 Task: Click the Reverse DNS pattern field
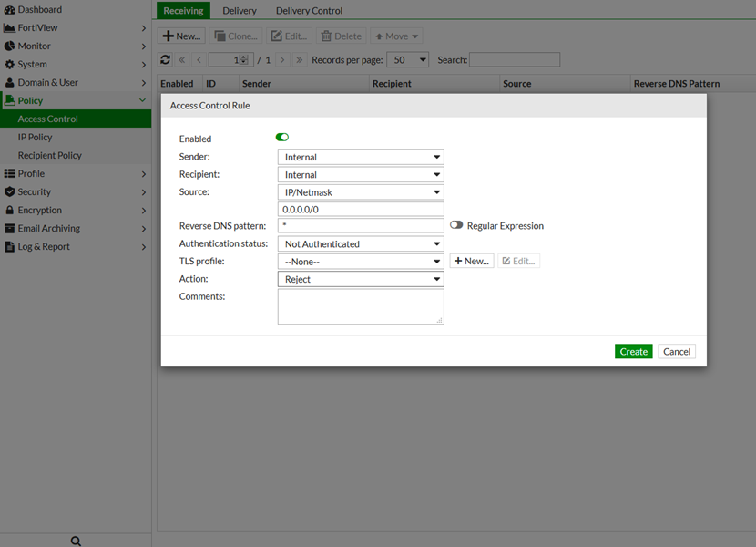(x=360, y=225)
